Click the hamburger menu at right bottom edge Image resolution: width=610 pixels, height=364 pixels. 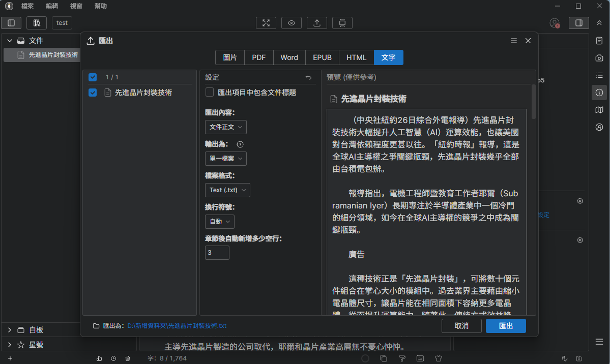point(599,342)
